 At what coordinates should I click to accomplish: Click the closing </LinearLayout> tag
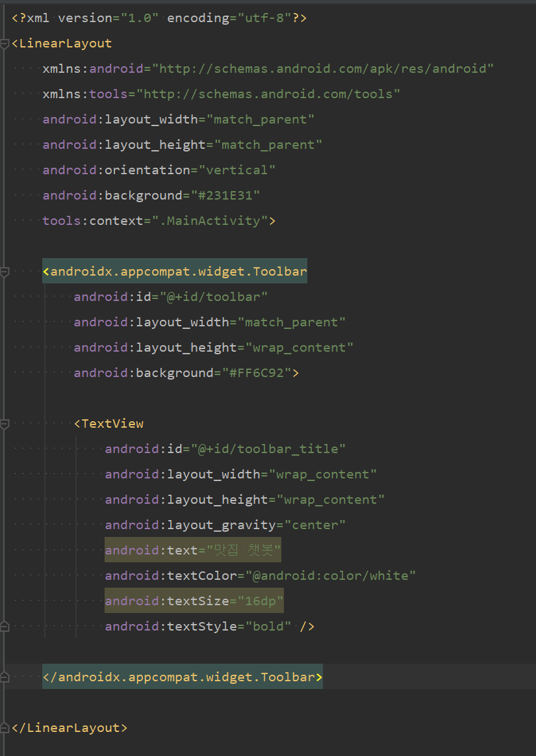(x=70, y=727)
